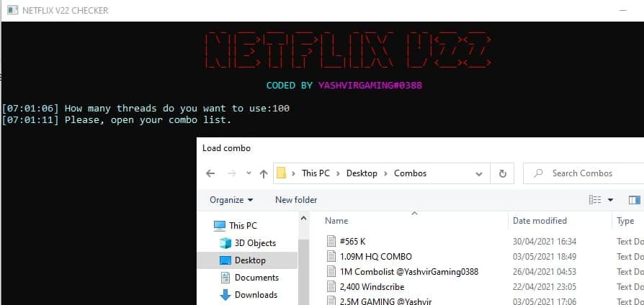Screen dimensions: 644x305
Task: Select 'Desktop' in the address breadcrumb
Action: click(x=362, y=173)
